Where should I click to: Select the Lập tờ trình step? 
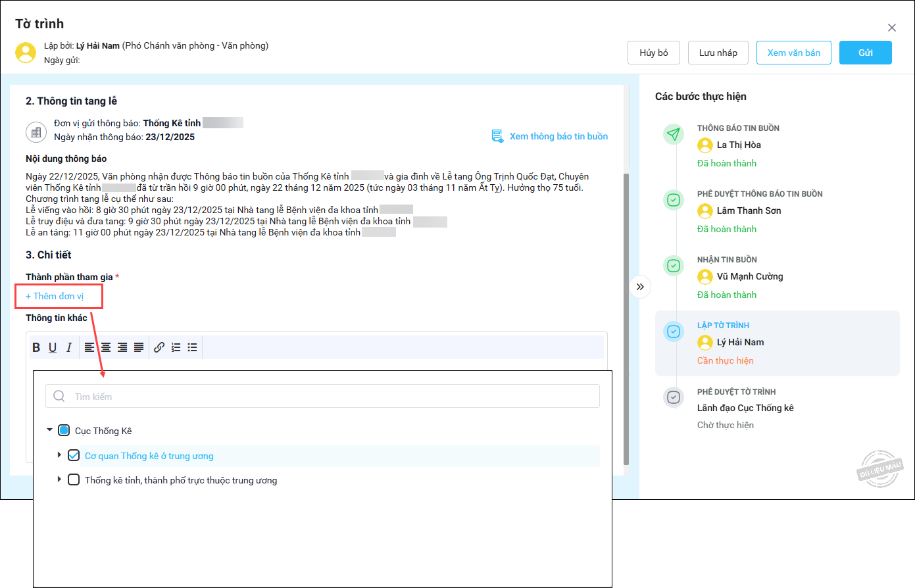click(x=776, y=343)
